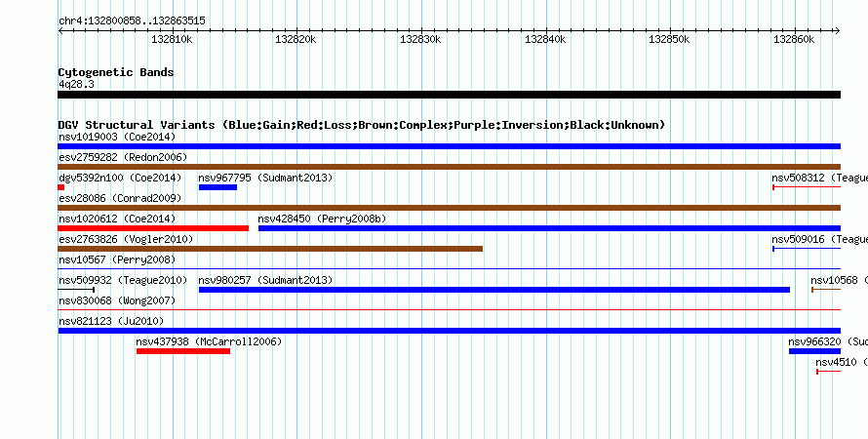Click the blue nsv967795 Sudmant2013 bar
The image size is (868, 439).
click(217, 187)
